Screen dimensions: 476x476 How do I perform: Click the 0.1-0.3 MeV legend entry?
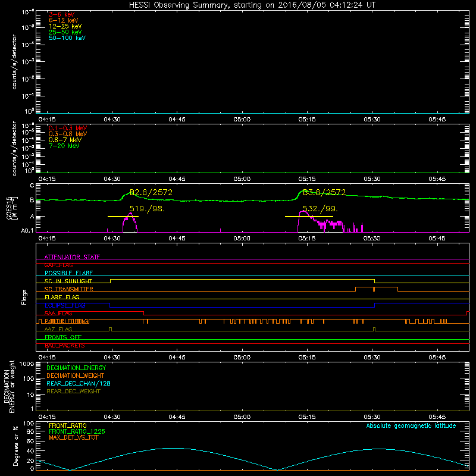click(68, 128)
